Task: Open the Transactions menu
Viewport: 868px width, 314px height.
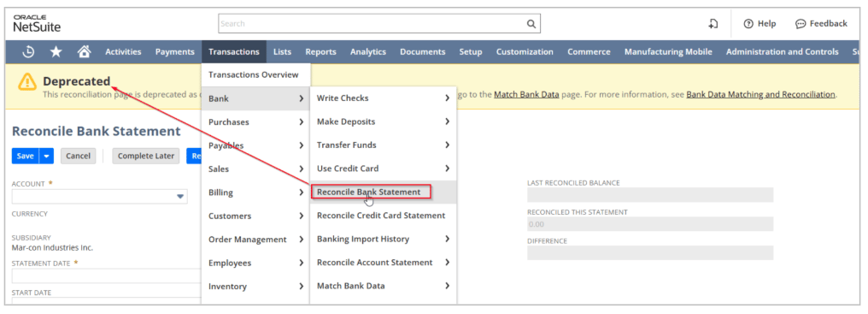Action: pyautogui.click(x=233, y=51)
